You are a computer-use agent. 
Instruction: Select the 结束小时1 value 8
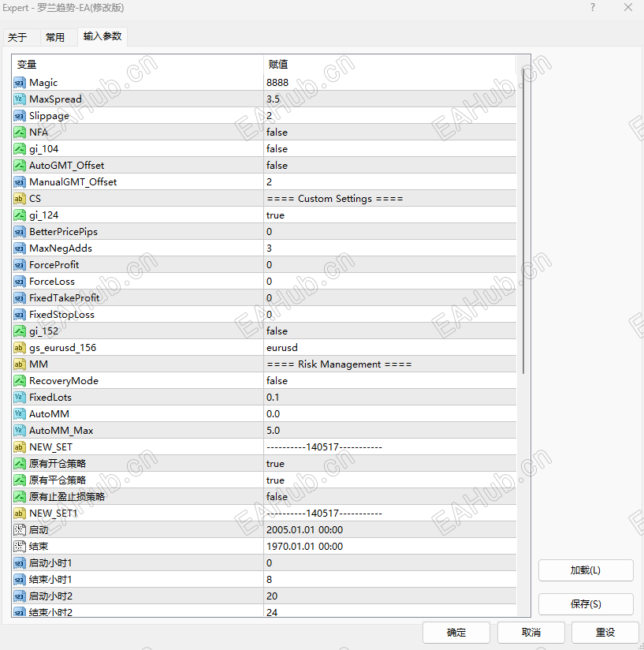(x=270, y=580)
